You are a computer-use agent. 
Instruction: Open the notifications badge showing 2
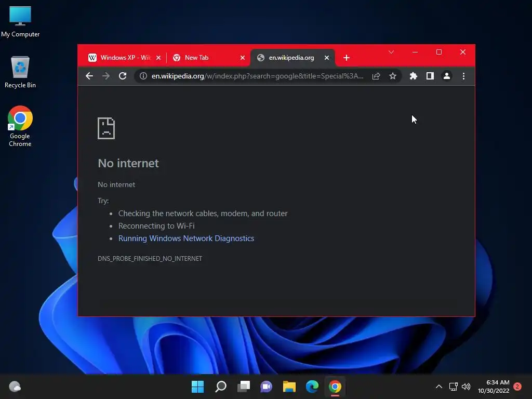point(517,387)
